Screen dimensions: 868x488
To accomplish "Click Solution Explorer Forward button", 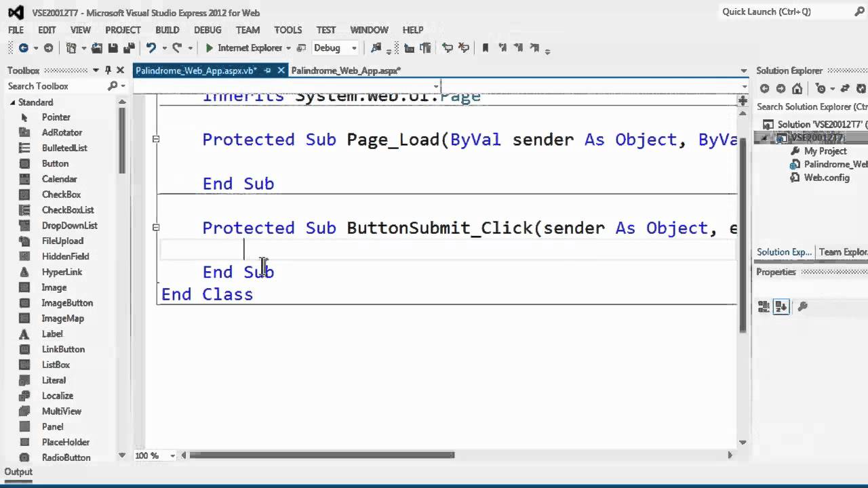I will click(781, 89).
